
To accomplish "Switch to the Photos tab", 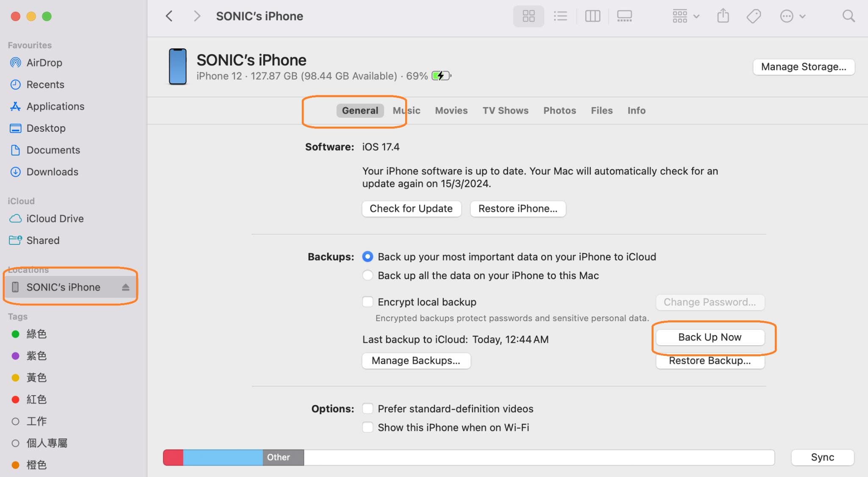I will pos(559,111).
